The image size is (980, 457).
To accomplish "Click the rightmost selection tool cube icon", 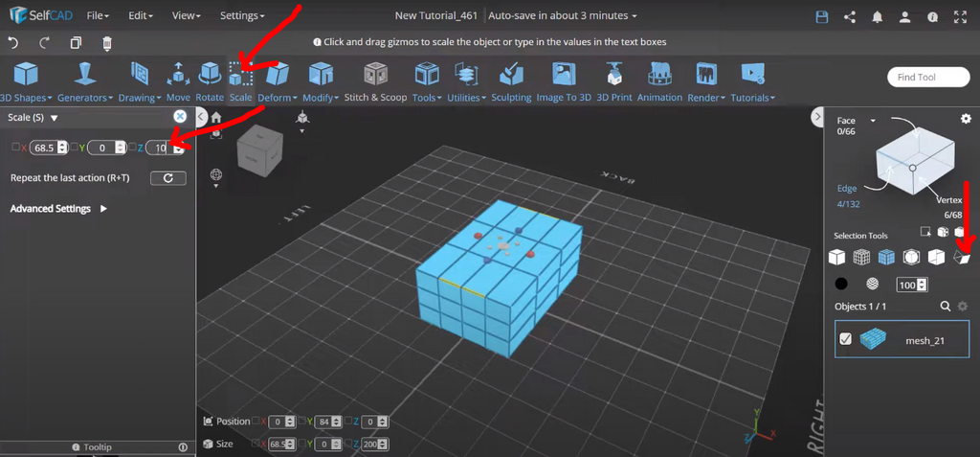I will pyautogui.click(x=962, y=257).
